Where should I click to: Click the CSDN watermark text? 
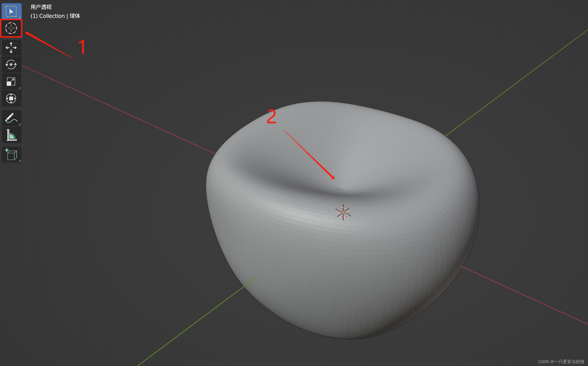tap(561, 361)
